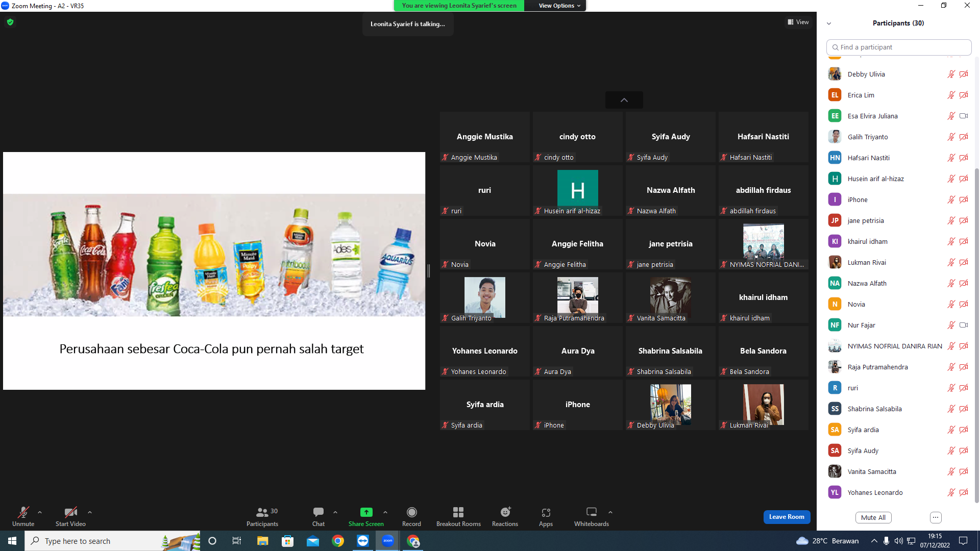Click the Leave Room button
Viewport: 980px width, 551px height.
pyautogui.click(x=787, y=517)
